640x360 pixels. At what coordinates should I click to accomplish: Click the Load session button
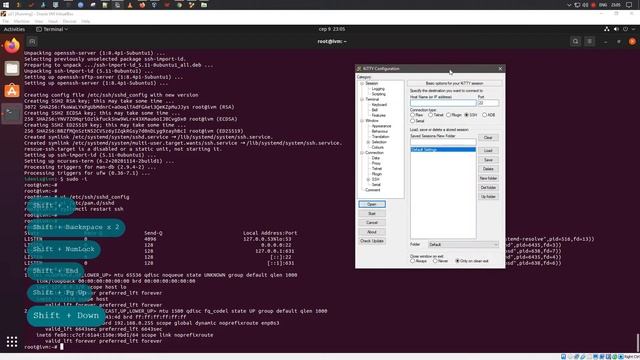(488, 151)
